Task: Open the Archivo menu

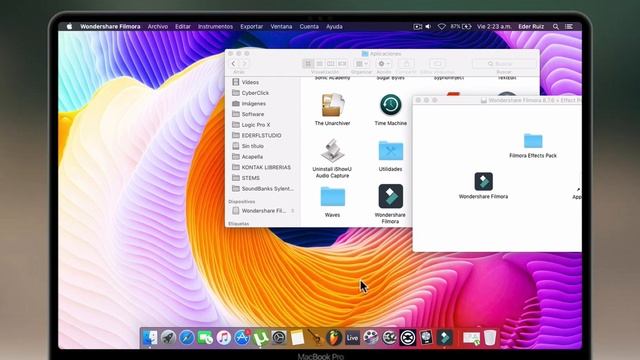Action: [158, 27]
